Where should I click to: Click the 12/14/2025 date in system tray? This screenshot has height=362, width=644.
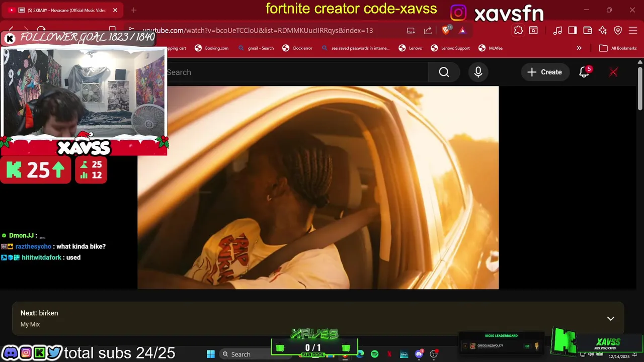[x=619, y=356]
